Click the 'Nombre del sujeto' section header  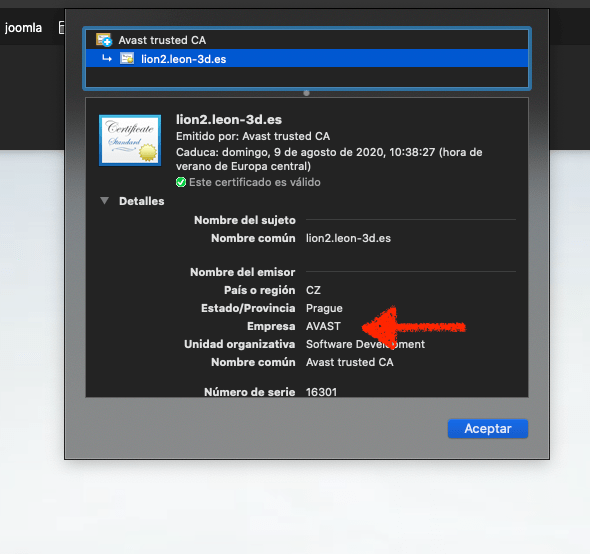point(245,220)
